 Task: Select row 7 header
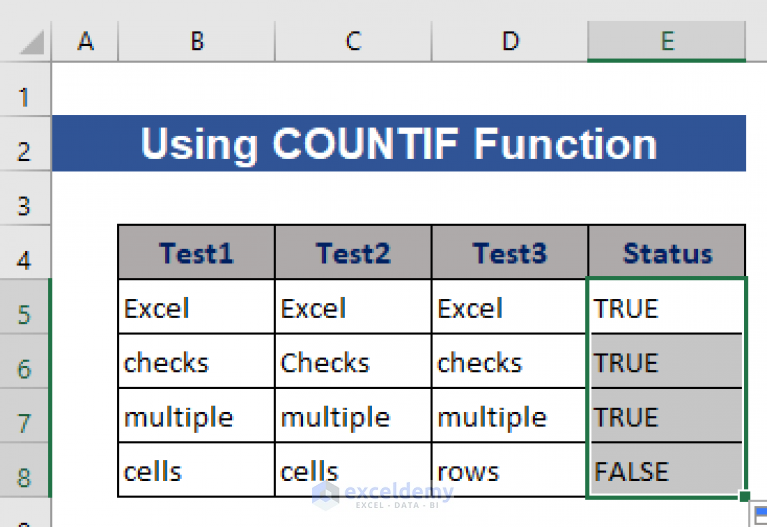point(25,415)
